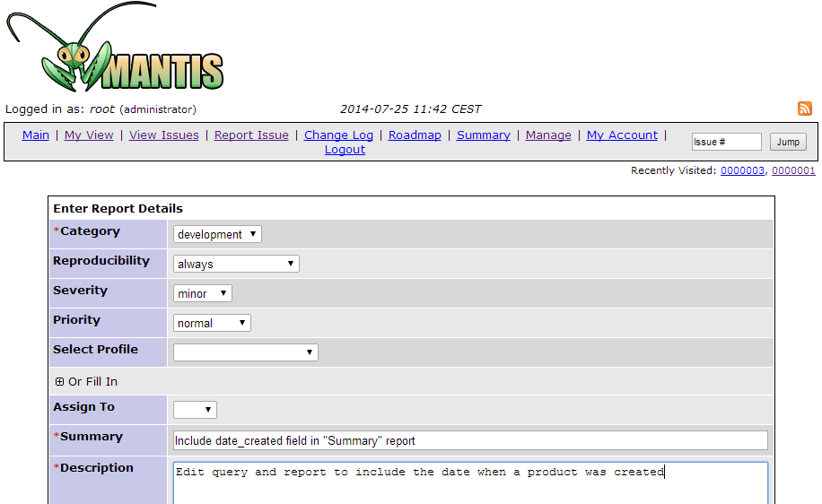Open the My Account menu link
Viewport: 822px width, 504px height.
tap(622, 135)
